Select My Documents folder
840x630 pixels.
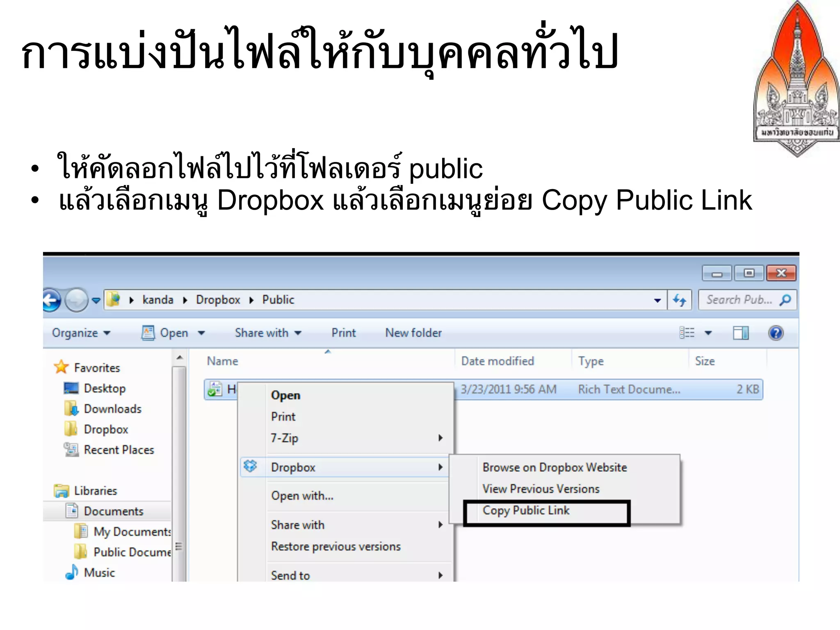click(132, 532)
